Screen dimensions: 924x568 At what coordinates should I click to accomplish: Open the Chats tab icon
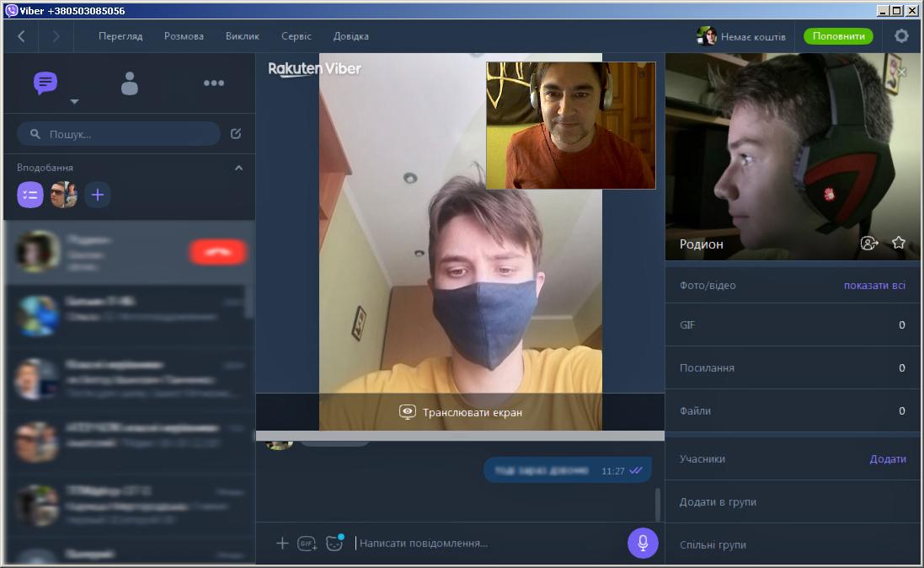click(x=45, y=83)
